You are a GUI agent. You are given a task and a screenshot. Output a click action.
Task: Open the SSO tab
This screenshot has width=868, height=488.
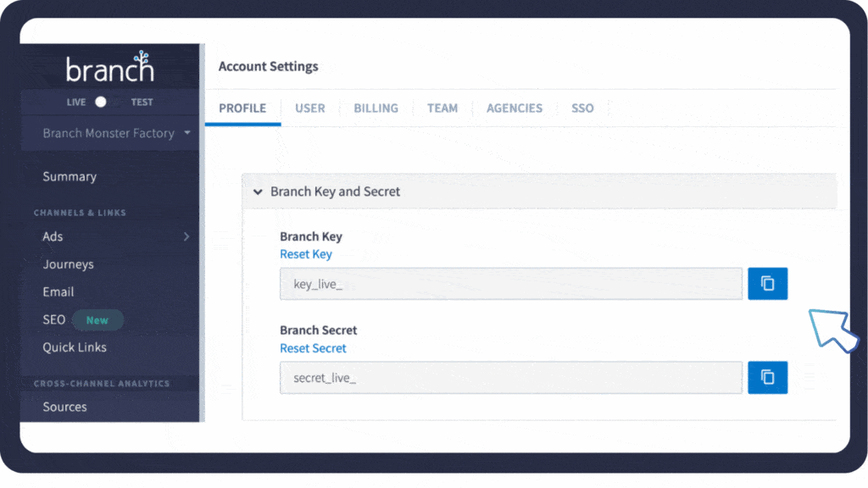click(x=582, y=108)
